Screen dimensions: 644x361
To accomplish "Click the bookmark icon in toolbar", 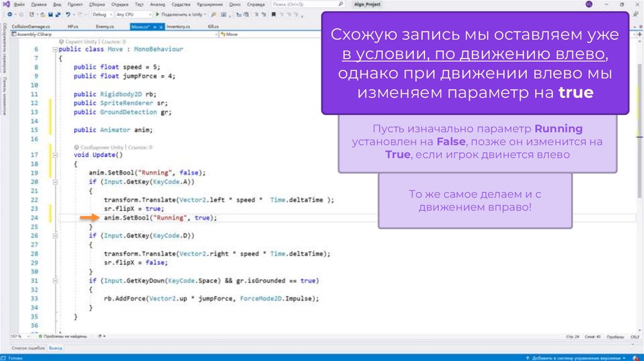I will pyautogui.click(x=272, y=13).
